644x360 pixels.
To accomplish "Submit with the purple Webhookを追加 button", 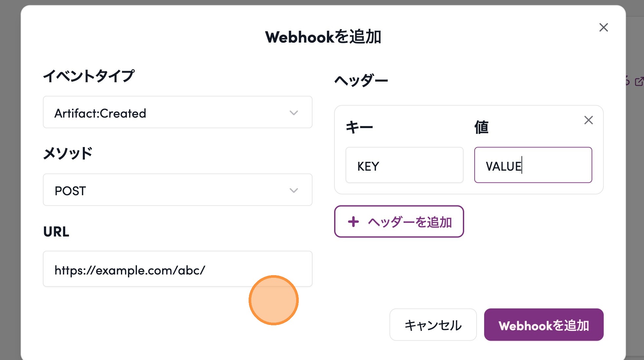I will point(543,325).
